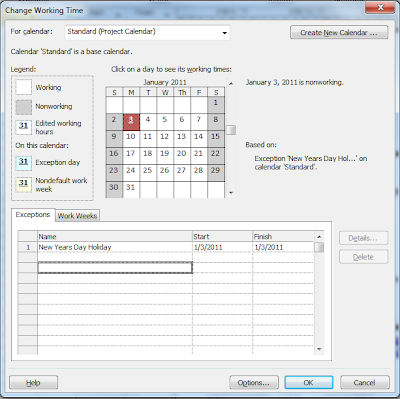
Task: Click the Start column header
Action: 222,236
